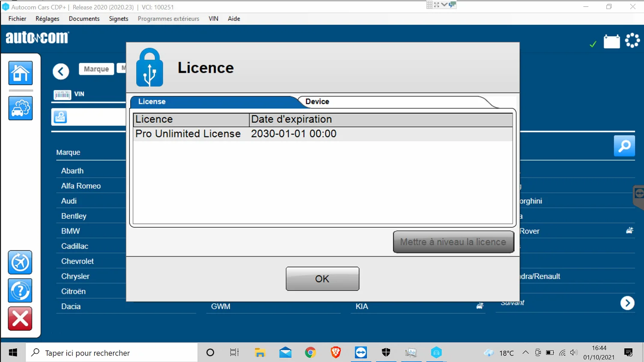Click the Autocom app icon on taskbar
Screen dimensions: 644x362
(x=436, y=353)
